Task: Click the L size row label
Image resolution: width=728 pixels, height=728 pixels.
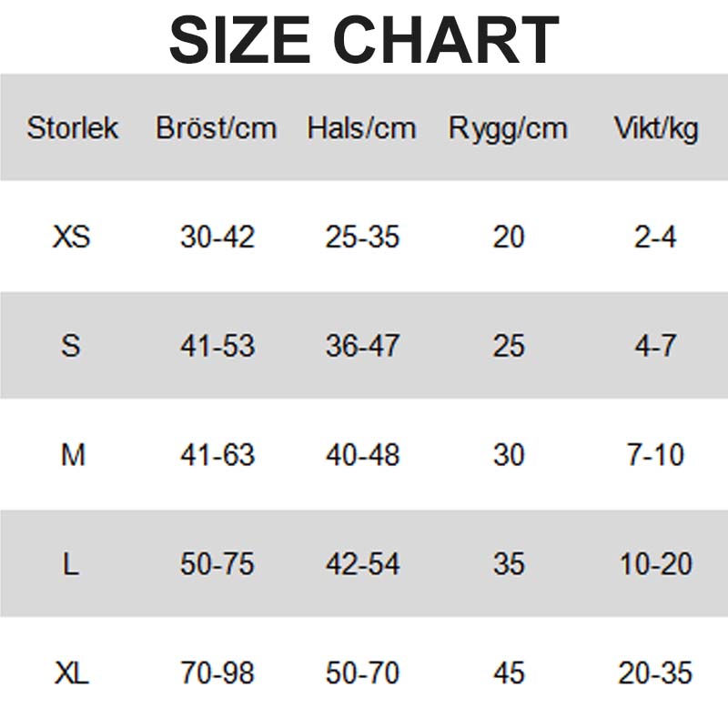Action: (71, 564)
